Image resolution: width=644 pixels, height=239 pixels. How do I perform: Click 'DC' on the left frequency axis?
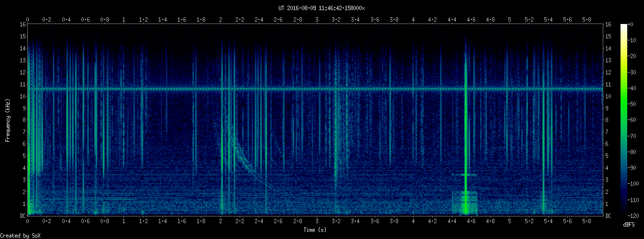click(23, 216)
